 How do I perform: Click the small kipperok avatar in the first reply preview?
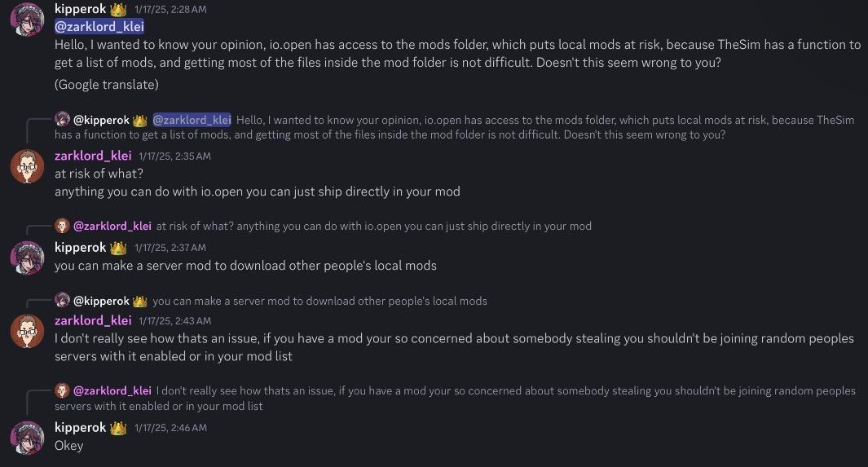62,119
